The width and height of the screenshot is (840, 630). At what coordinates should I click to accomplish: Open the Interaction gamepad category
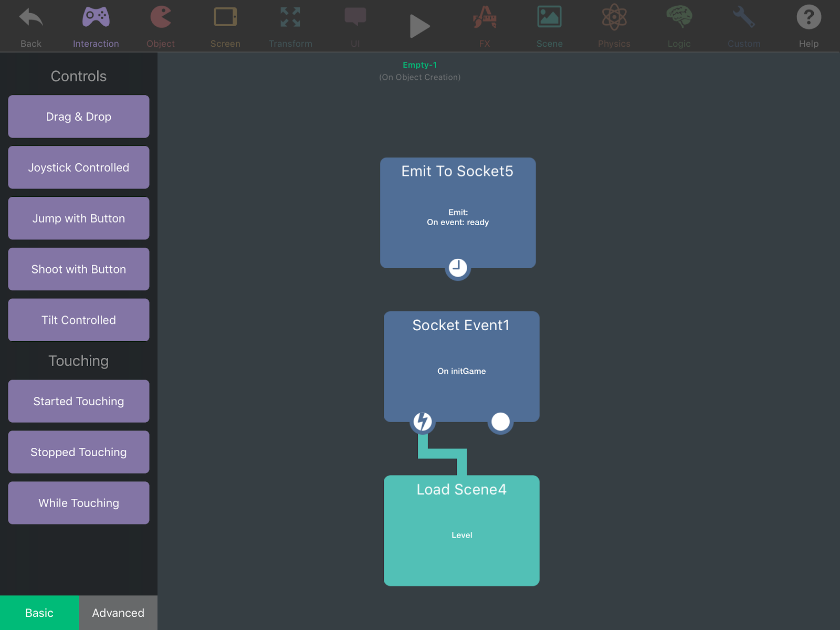point(96,26)
